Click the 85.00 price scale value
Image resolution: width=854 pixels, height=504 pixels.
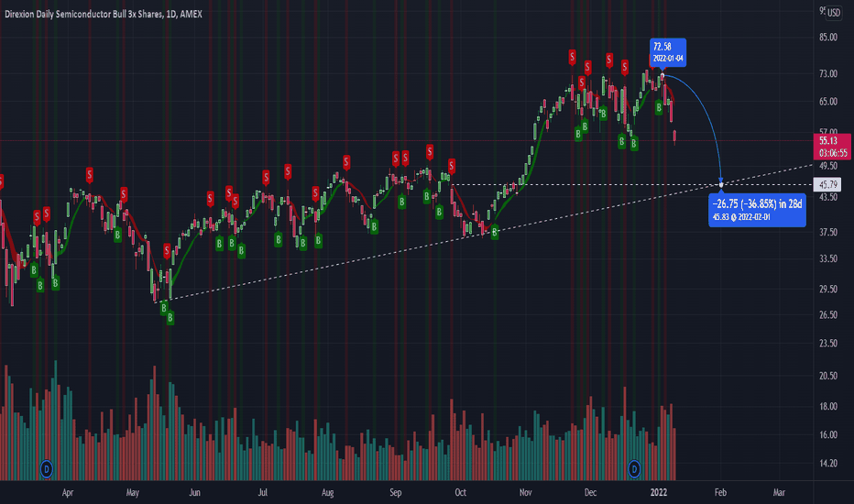[x=827, y=37]
